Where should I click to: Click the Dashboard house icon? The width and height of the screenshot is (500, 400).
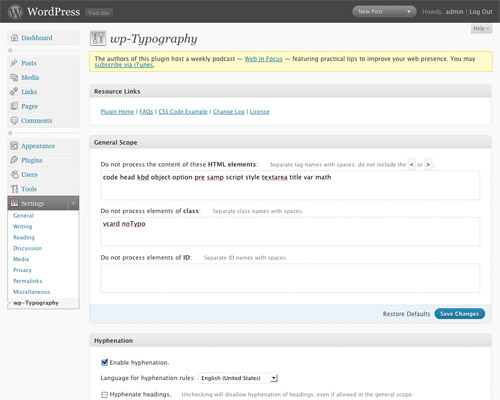click(14, 38)
